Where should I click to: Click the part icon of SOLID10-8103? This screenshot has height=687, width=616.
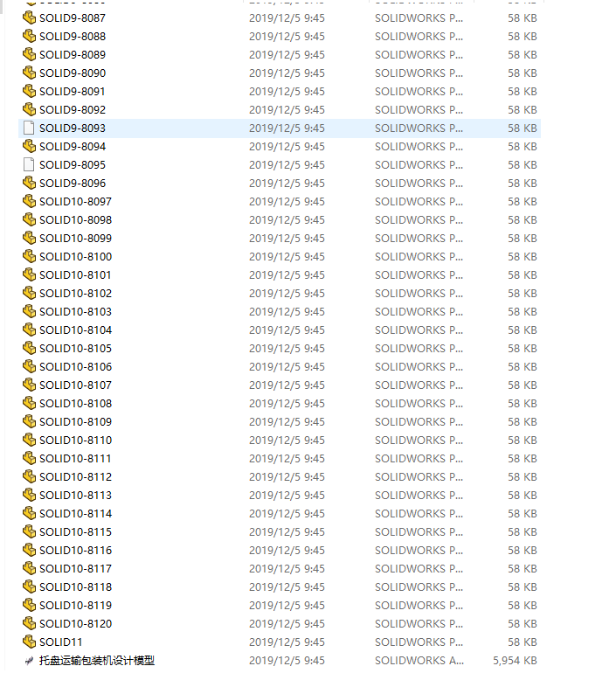(29, 311)
